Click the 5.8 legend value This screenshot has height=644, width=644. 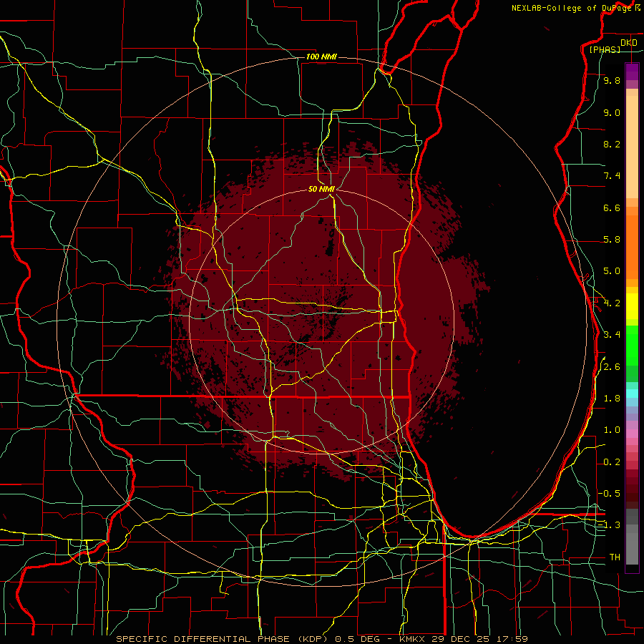click(x=612, y=240)
